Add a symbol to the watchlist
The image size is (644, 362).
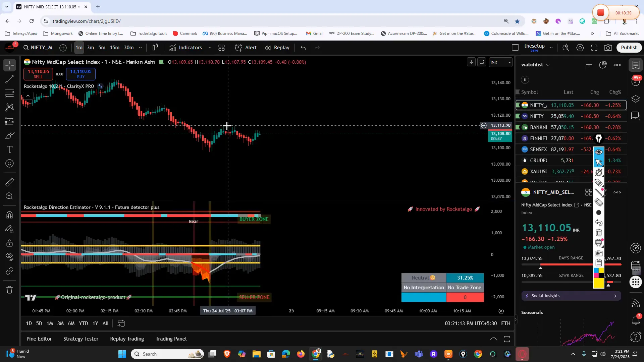[589, 65]
